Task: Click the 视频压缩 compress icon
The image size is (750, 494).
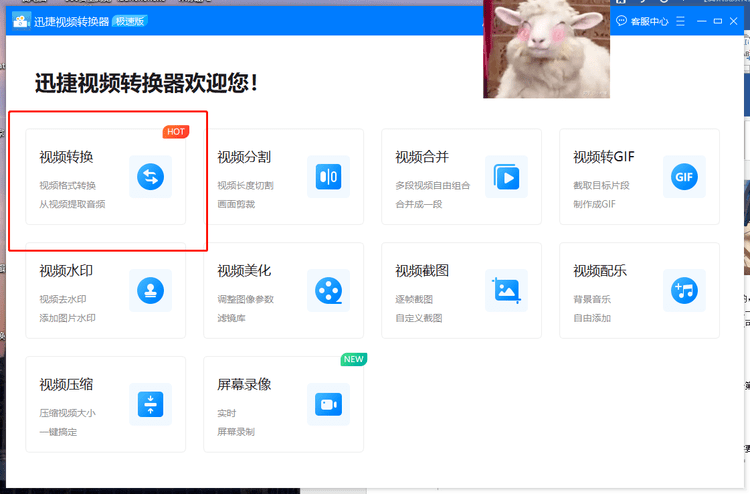Action: [x=151, y=405]
